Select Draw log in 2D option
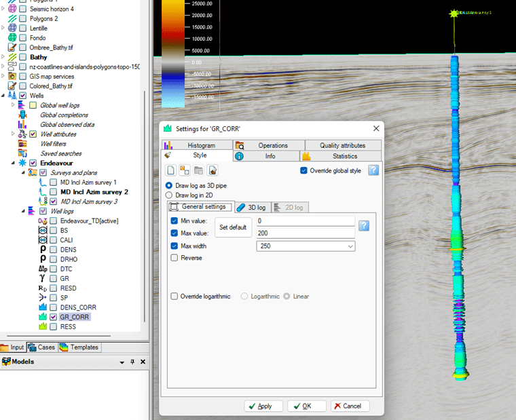Screen dimensions: 516x420 (x=169, y=195)
